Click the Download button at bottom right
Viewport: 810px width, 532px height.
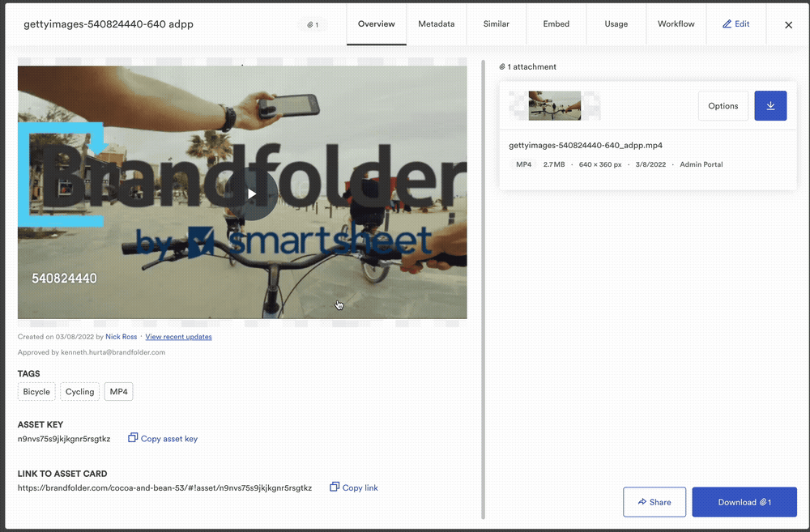744,502
